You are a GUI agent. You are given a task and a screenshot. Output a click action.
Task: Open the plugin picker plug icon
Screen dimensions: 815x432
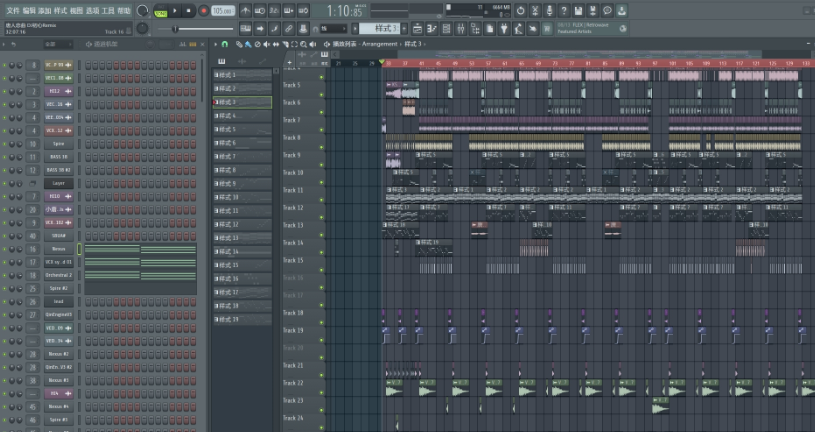coord(504,29)
